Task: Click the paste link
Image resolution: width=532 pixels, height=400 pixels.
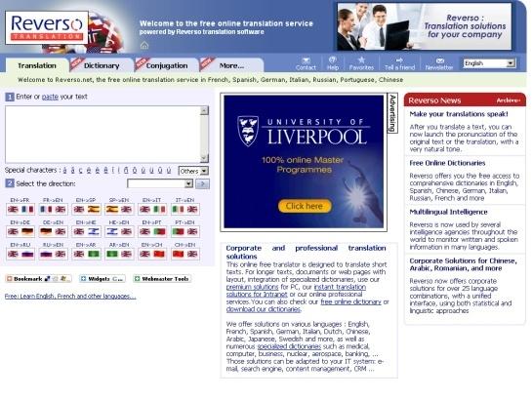Action: coord(50,97)
